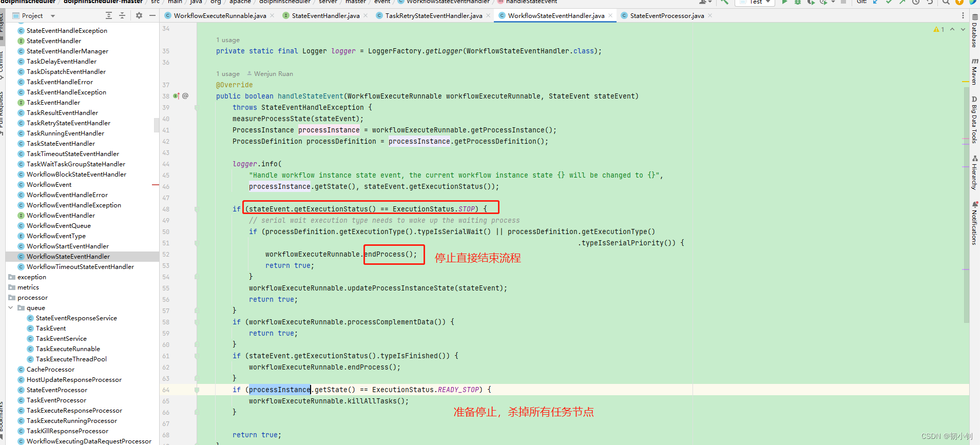Open the Test run configuration dropdown
The image size is (980, 445).
tap(755, 2)
